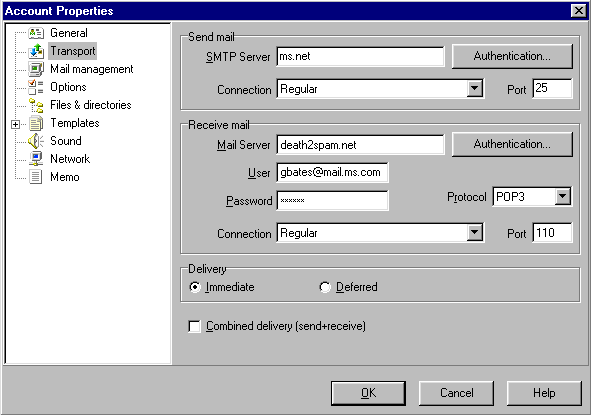Click the SMTP Server input field
The width and height of the screenshot is (591, 415).
tap(360, 57)
